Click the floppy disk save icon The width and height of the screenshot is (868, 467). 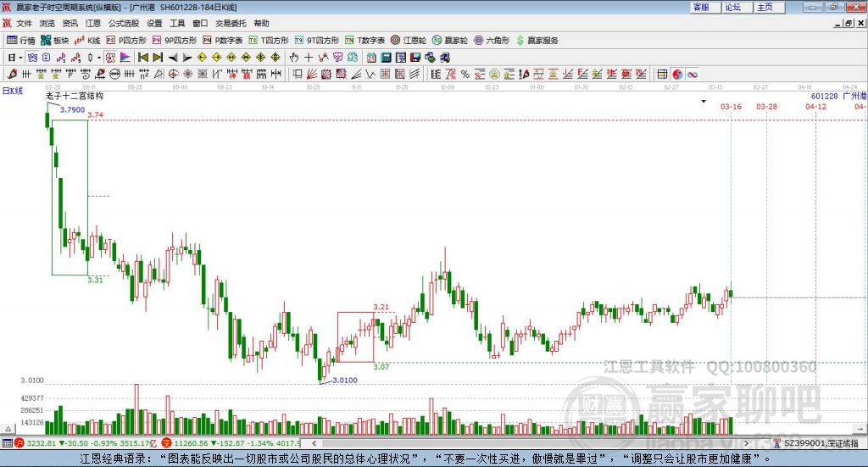coord(415,58)
